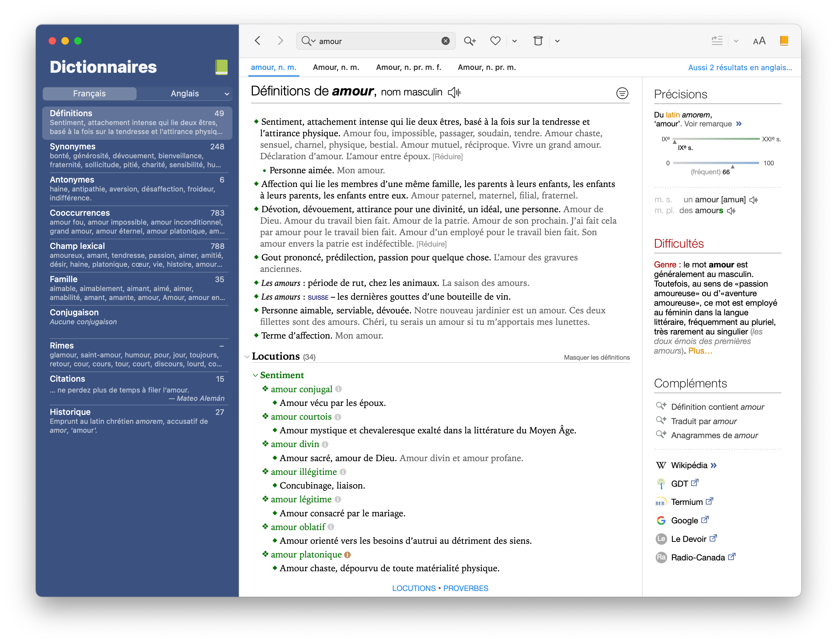The image size is (837, 644).
Task: Open the definitions filter circle icon
Action: click(x=622, y=93)
